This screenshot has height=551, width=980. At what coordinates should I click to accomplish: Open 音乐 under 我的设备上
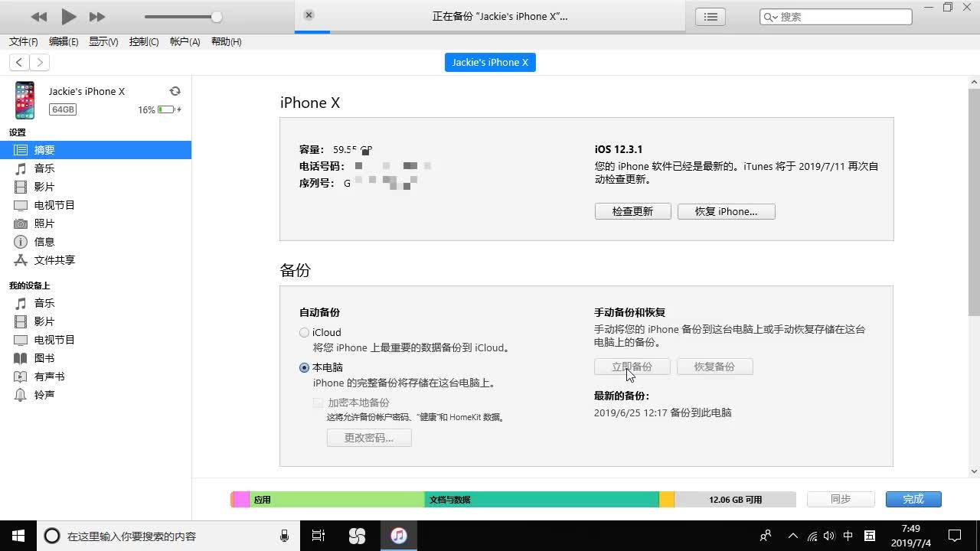[96, 303]
